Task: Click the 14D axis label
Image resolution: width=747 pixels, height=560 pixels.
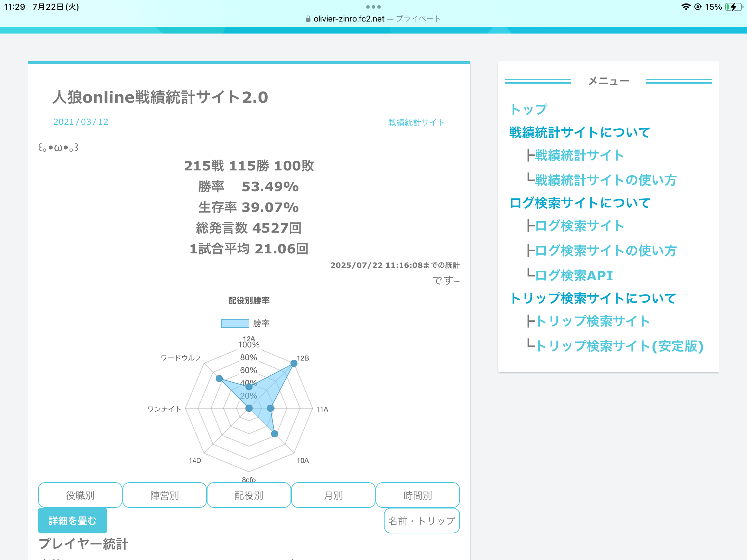Action: [x=195, y=460]
